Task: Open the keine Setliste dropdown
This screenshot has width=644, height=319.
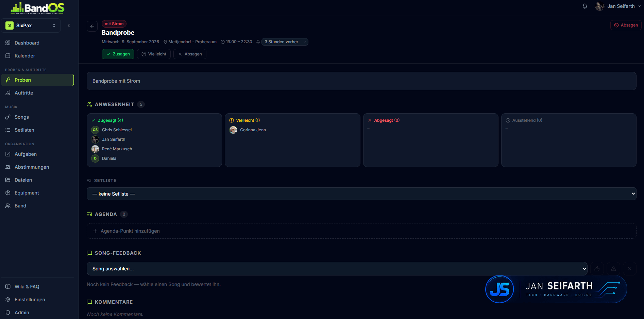Action: coord(361,194)
